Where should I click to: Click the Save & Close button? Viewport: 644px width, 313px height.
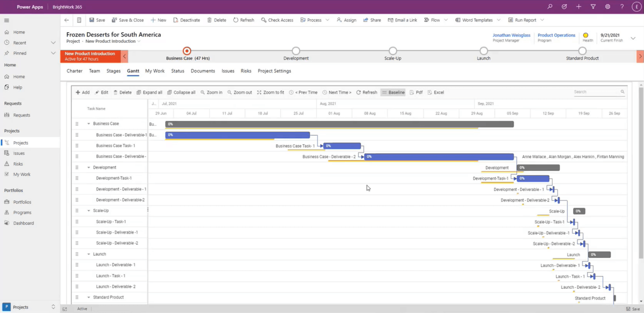tap(128, 20)
